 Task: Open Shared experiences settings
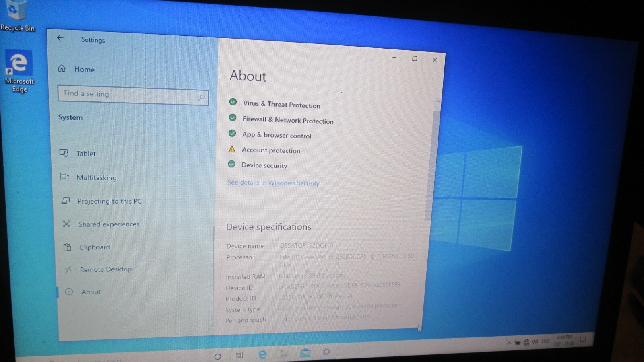(x=109, y=224)
